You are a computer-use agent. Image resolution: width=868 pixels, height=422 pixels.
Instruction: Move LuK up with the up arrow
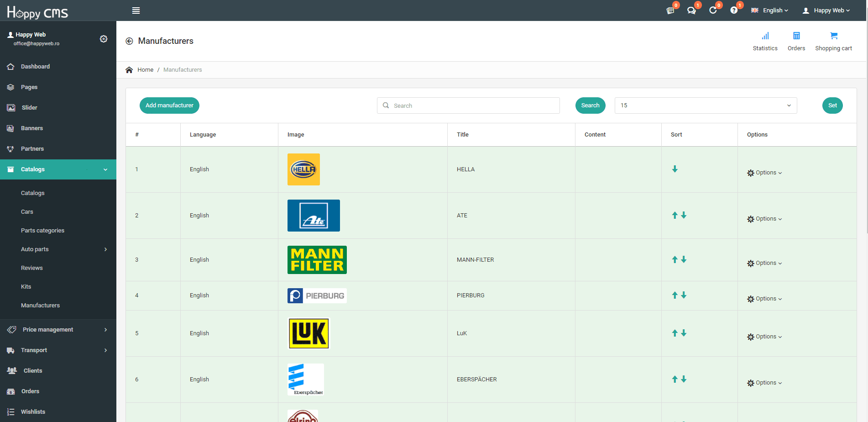coord(675,333)
